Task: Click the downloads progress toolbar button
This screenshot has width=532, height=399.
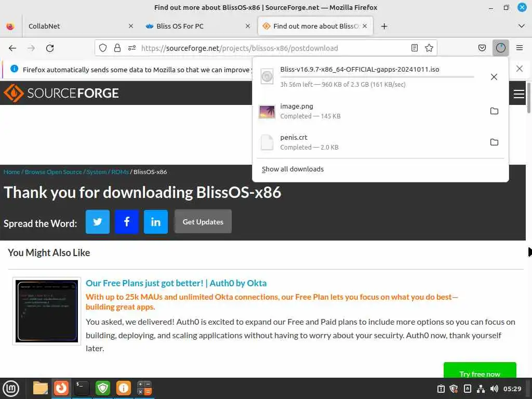Action: [x=500, y=48]
